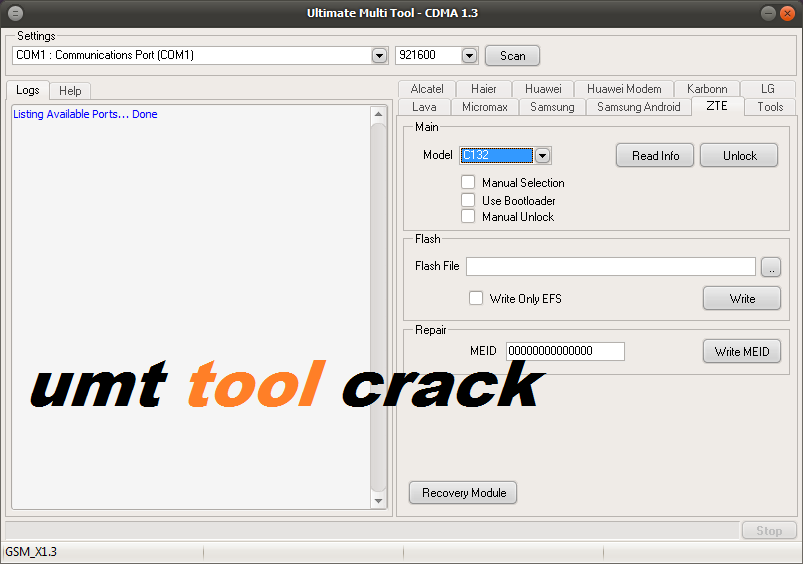This screenshot has height=564, width=803.
Task: Click the Unlock button
Action: [x=739, y=156]
